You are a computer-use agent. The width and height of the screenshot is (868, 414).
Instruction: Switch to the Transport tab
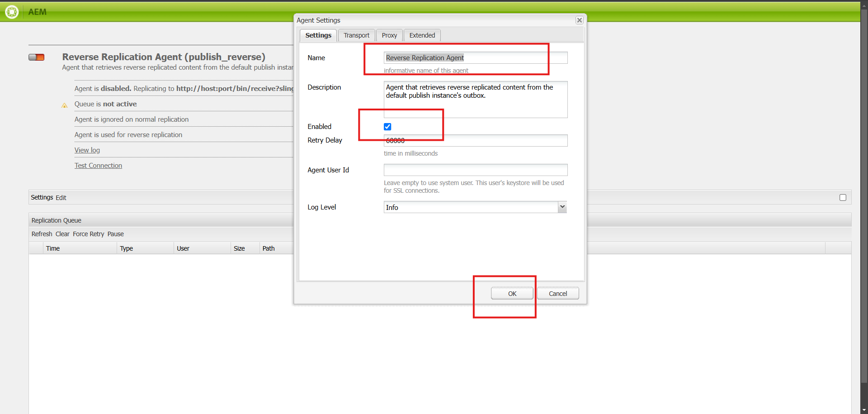coord(356,35)
